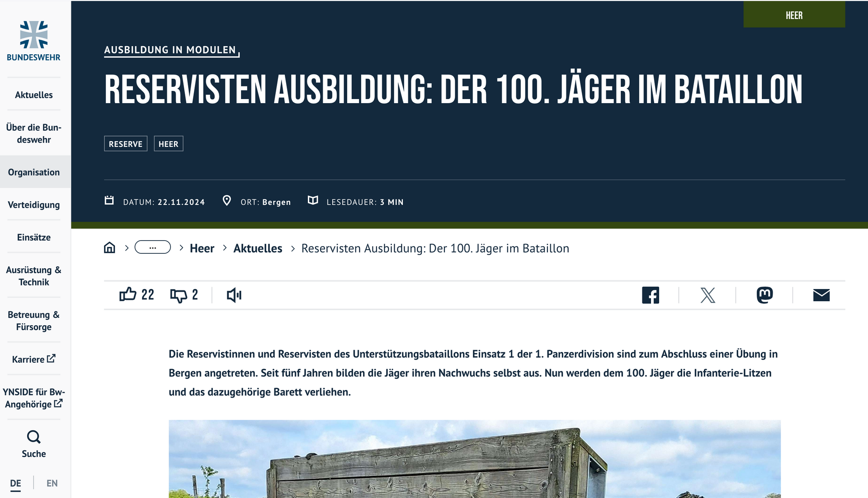The width and height of the screenshot is (868, 498).
Task: Share article on Facebook
Action: pos(650,295)
